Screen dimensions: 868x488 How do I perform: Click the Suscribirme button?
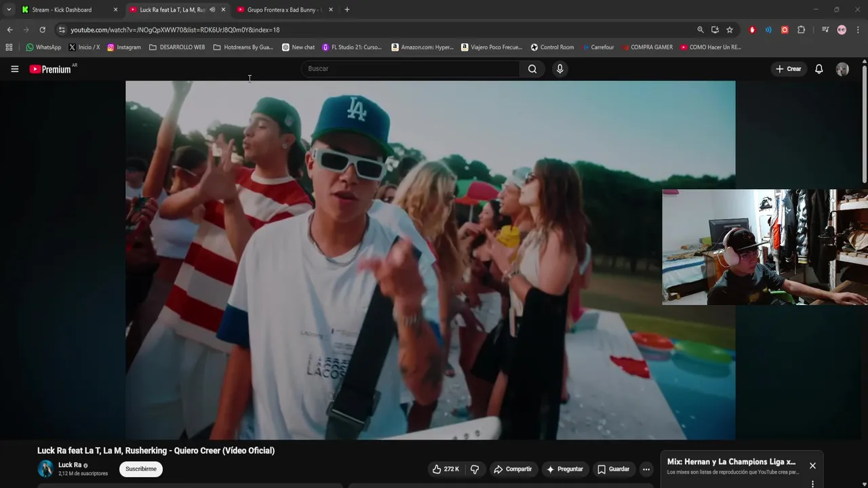(141, 469)
